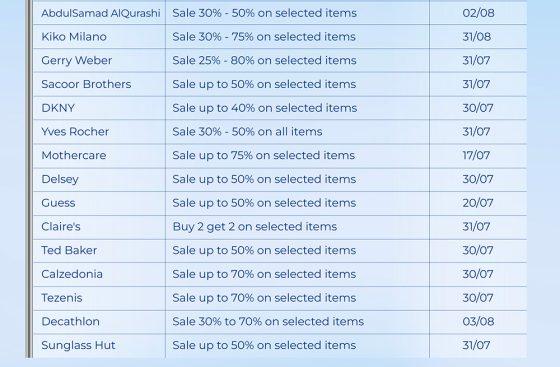Select the Ted Baker store cell
The image size is (560, 367).
pyautogui.click(x=99, y=251)
